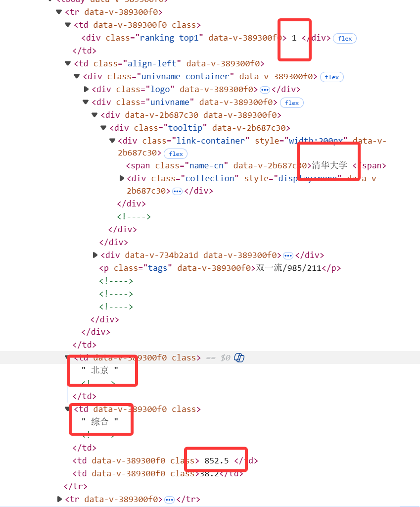Click ellipsis button in the collection div
The width and height of the screenshot is (420, 507).
[177, 192]
